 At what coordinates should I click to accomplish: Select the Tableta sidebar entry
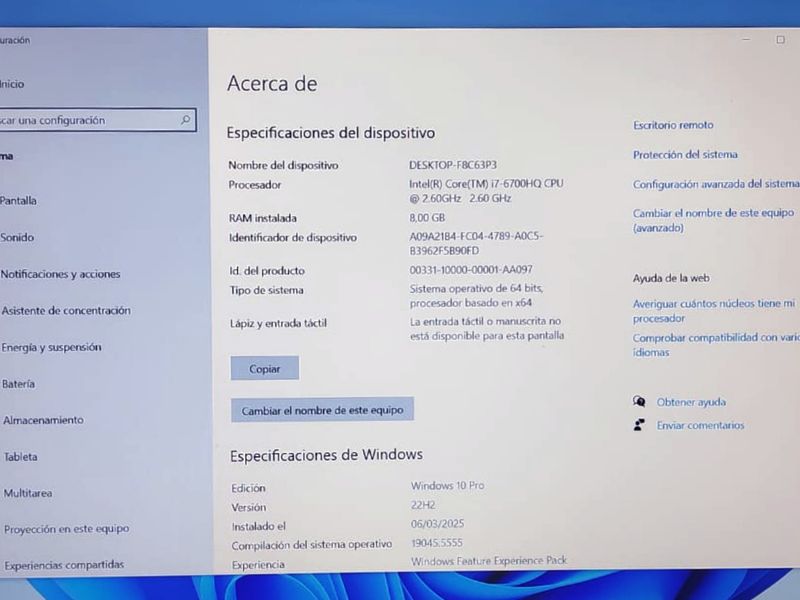tap(20, 457)
